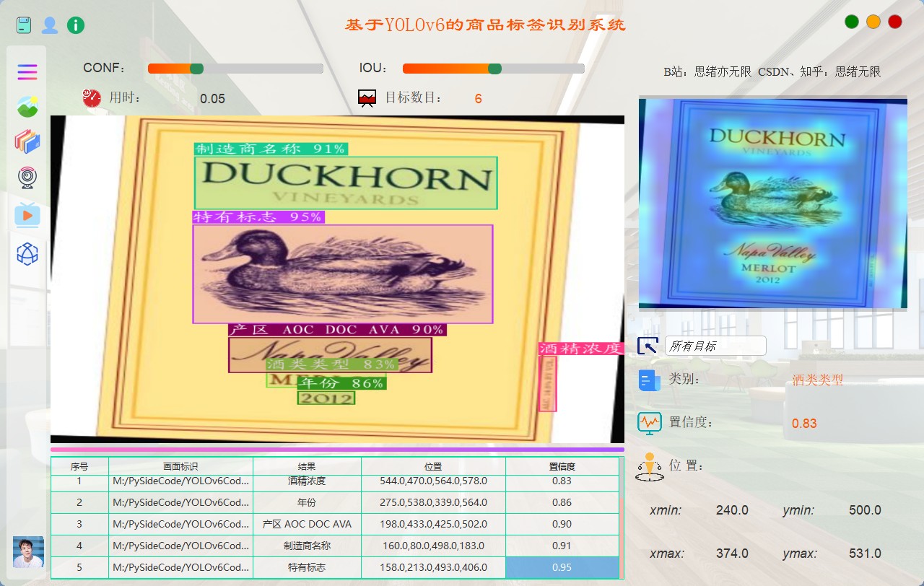This screenshot has width=924, height=586.
Task: Select the 特有标志 result cell in table
Action: point(307,567)
